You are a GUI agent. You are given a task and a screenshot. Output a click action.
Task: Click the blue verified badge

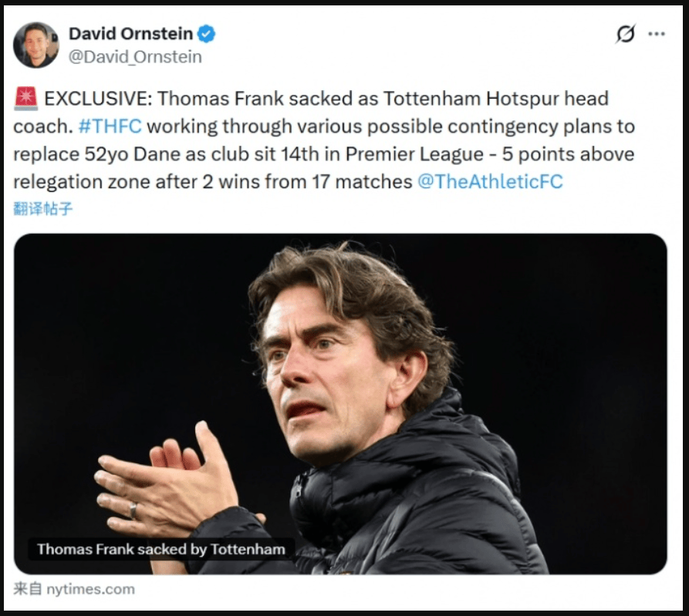coord(207,34)
